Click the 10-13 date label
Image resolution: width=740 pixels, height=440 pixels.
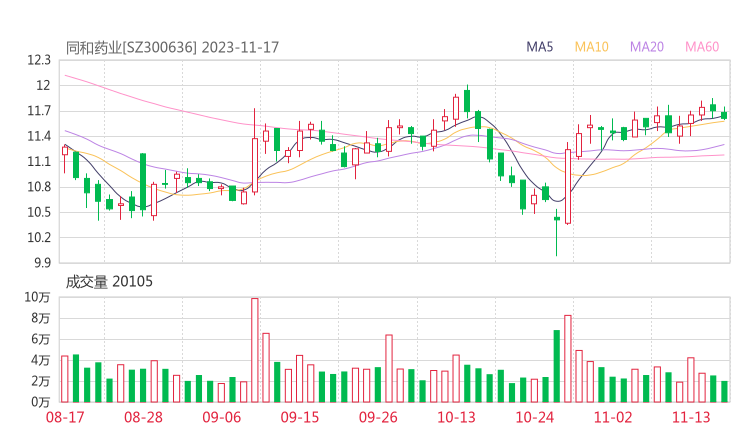coord(456,417)
